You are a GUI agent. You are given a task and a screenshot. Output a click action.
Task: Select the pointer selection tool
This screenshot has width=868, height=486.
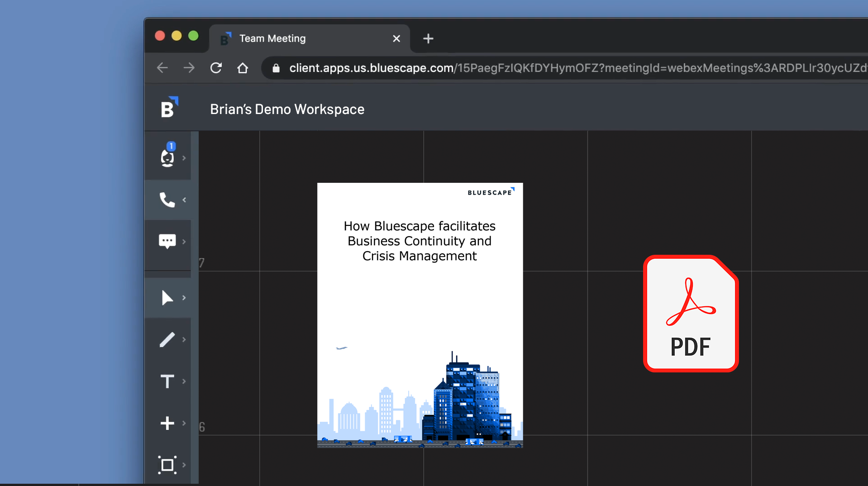167,298
